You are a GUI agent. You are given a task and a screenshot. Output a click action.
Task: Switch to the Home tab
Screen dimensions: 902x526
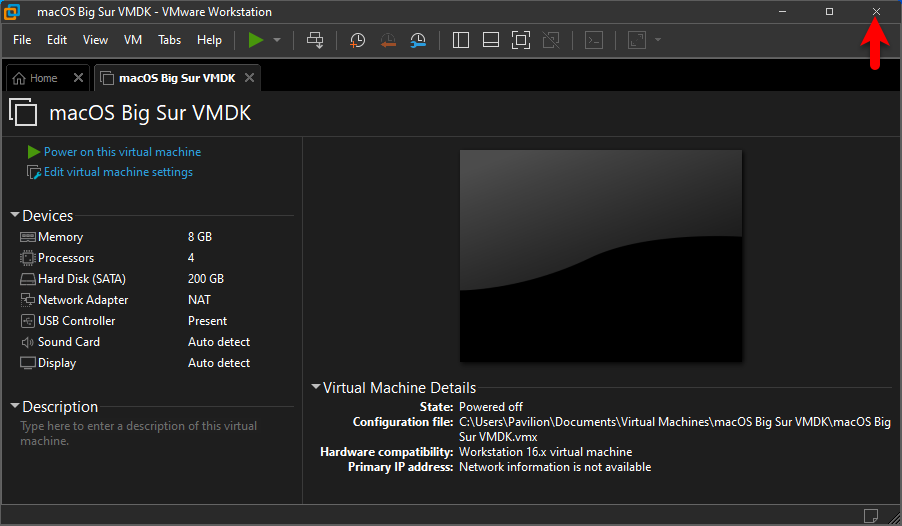[x=43, y=78]
